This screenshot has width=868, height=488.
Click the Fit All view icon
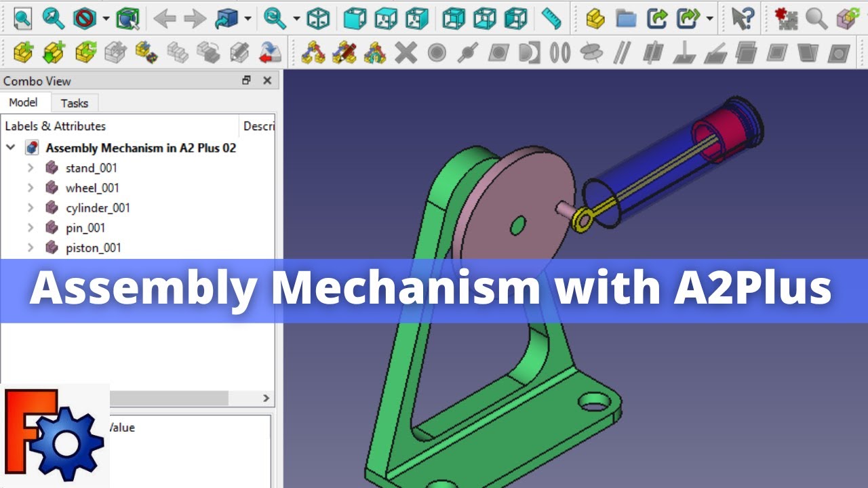(22, 18)
